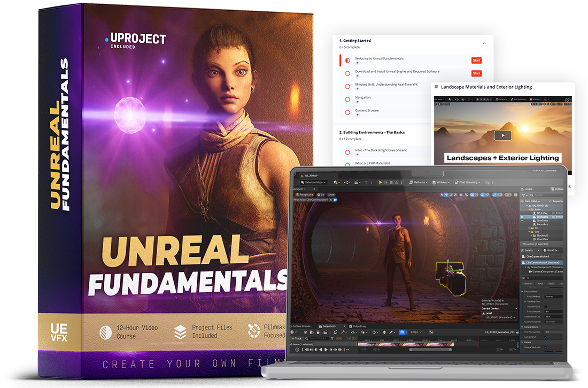Open the 24 fps dropdown in Sequencer
588x388 pixels.
[416, 332]
